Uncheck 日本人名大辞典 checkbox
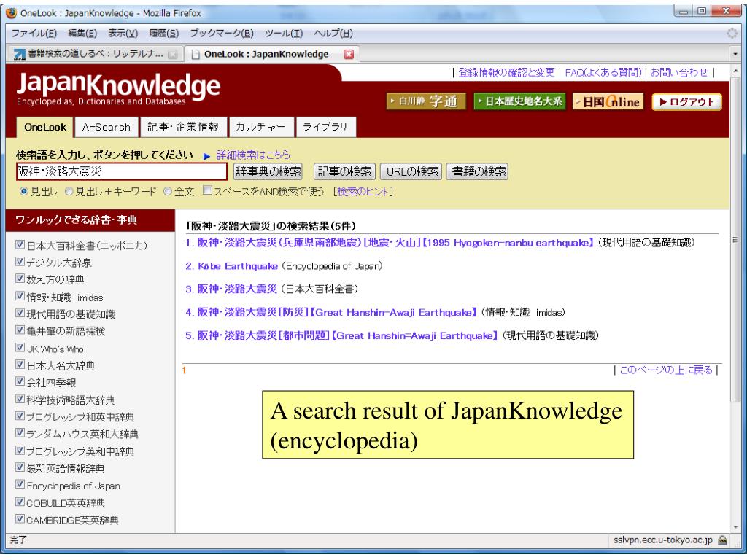 pyautogui.click(x=20, y=365)
